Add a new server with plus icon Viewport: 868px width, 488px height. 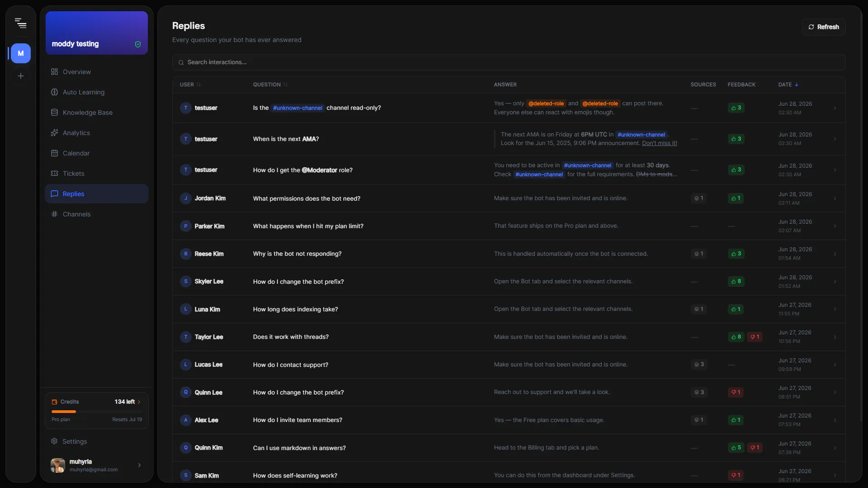click(21, 76)
